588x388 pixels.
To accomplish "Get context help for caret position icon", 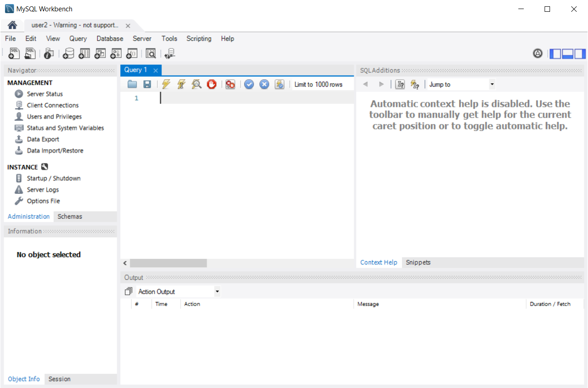I will (x=400, y=84).
